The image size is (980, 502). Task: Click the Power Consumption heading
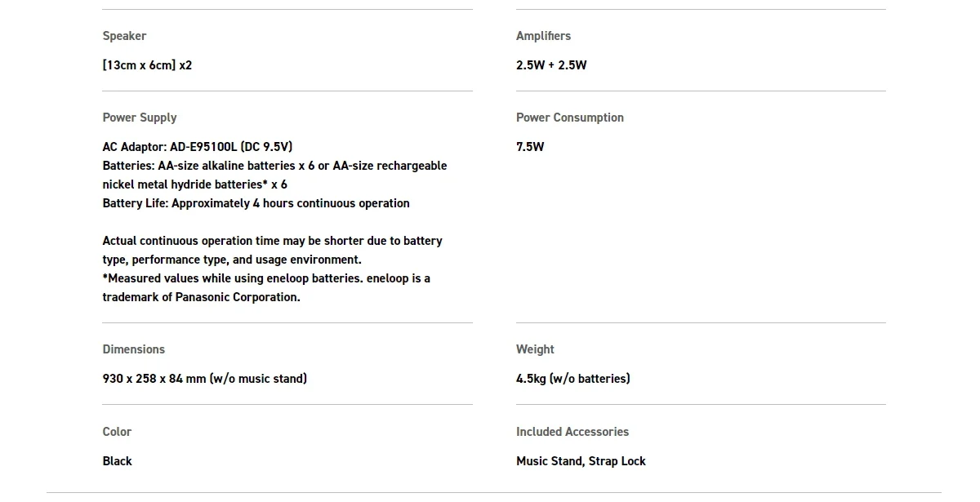tap(569, 118)
